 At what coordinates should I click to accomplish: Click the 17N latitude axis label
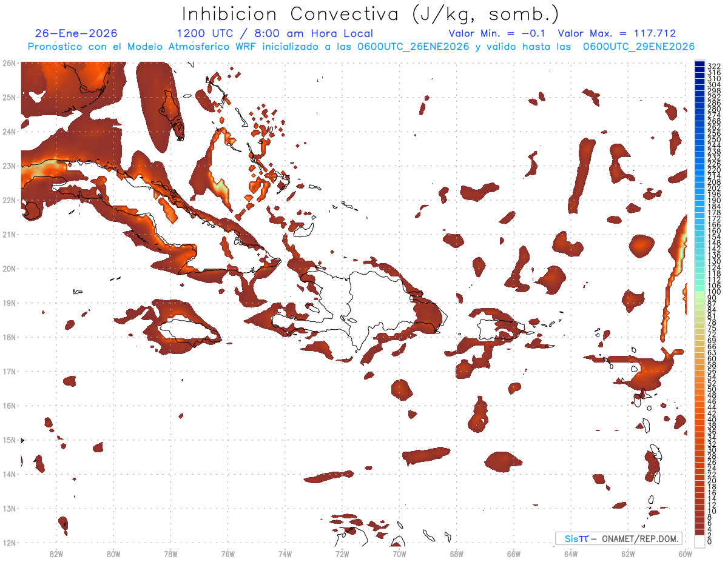click(8, 371)
